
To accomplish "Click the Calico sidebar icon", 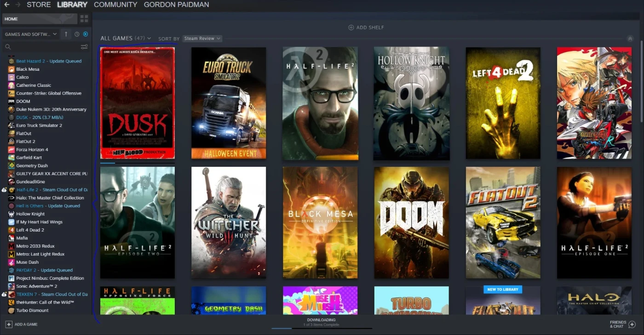I will point(11,77).
